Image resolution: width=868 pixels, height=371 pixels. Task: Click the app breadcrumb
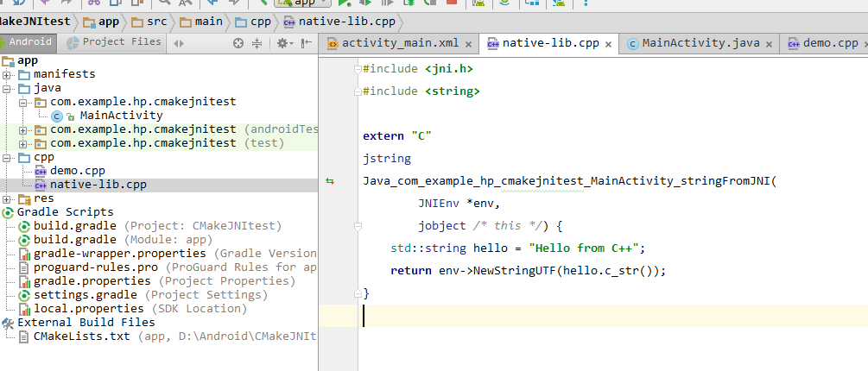[x=101, y=22]
